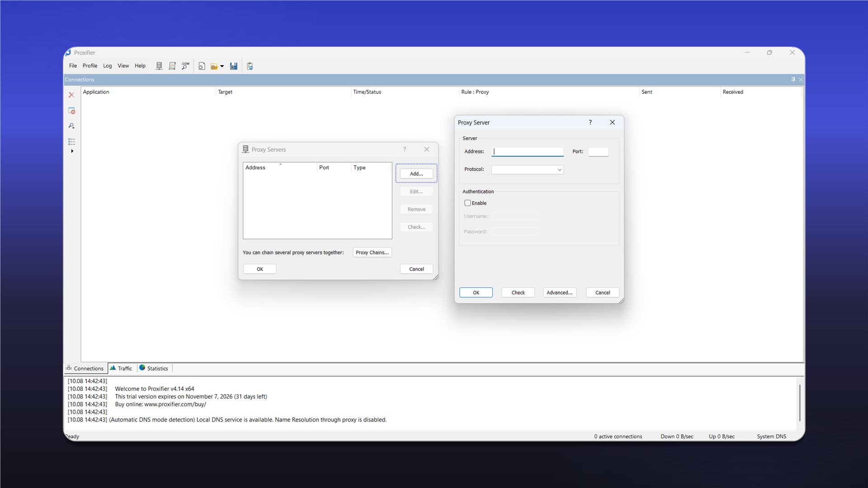
Task: Click the log panel vertical scrollbar
Action: coord(799,403)
